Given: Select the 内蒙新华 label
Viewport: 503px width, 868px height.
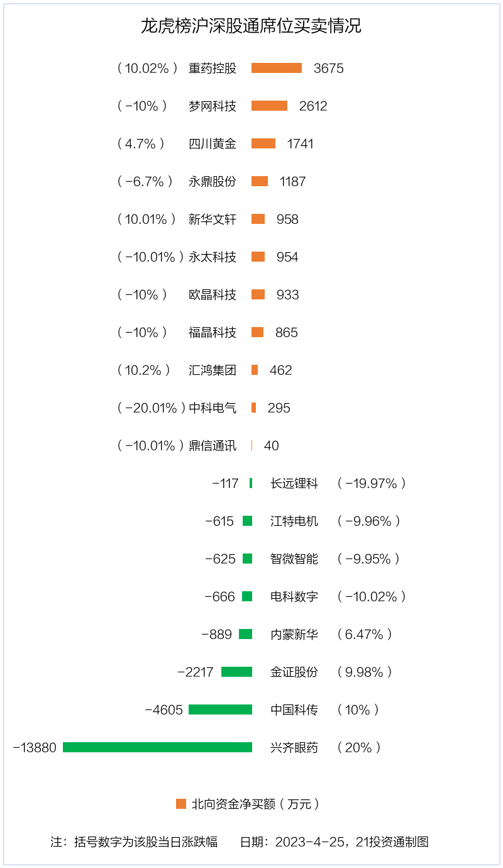Looking at the screenshot, I should point(294,634).
